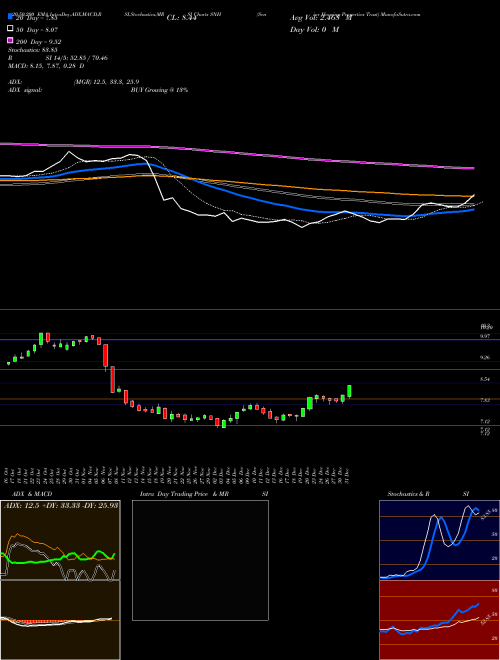Open the blue Stochastics mini chart
This screenshot has height=660, width=500.
(x=439, y=540)
